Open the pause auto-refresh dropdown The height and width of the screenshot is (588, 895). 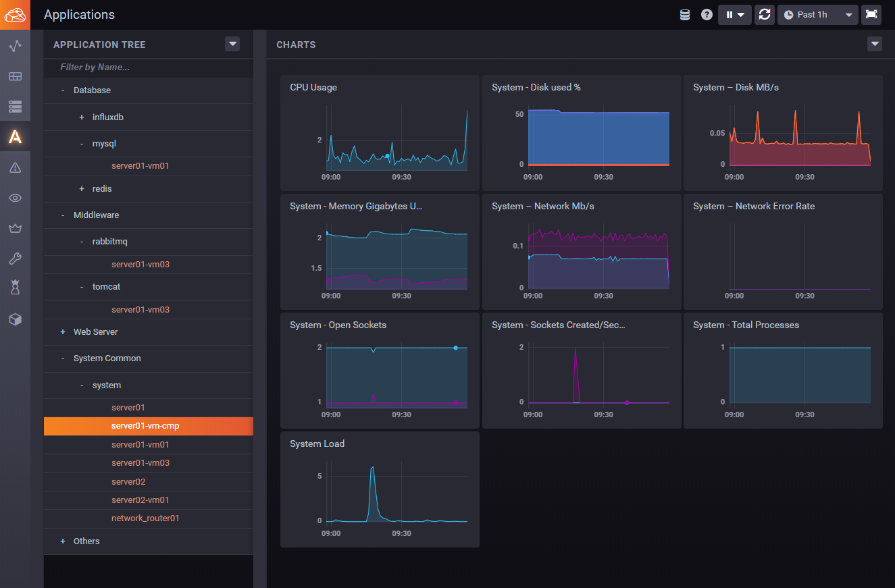click(735, 15)
